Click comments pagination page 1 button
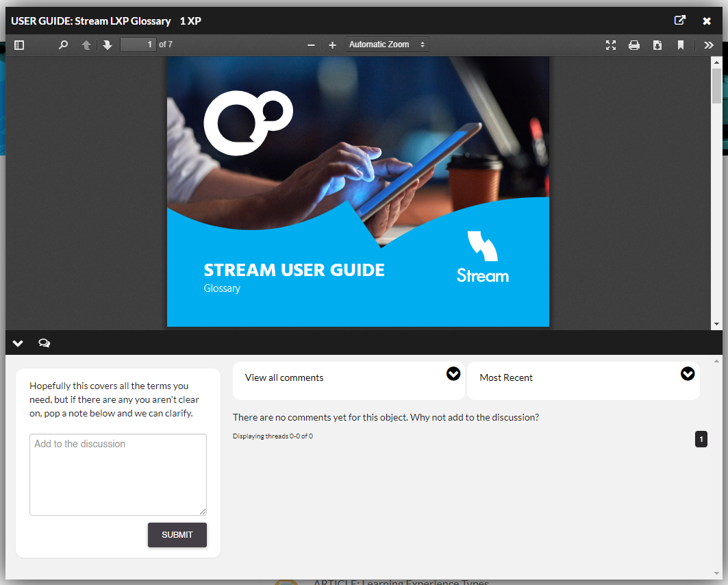This screenshot has width=728, height=585. coord(701,439)
